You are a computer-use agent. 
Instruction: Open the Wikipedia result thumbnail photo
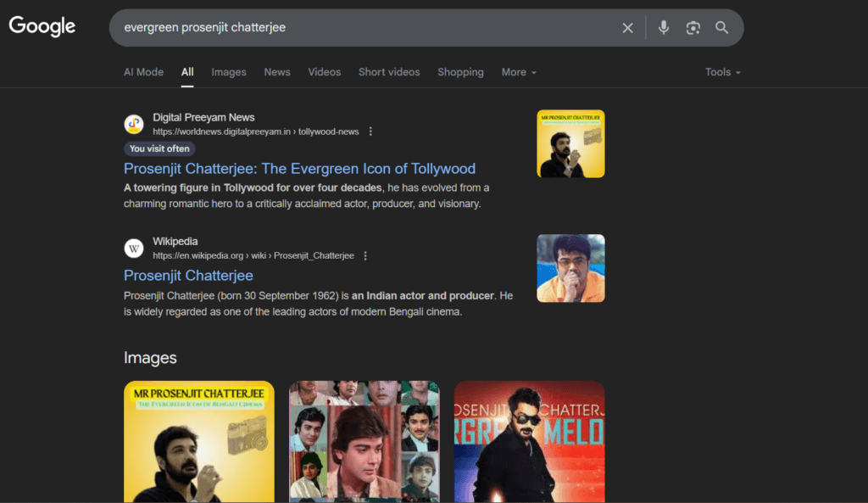tap(570, 268)
